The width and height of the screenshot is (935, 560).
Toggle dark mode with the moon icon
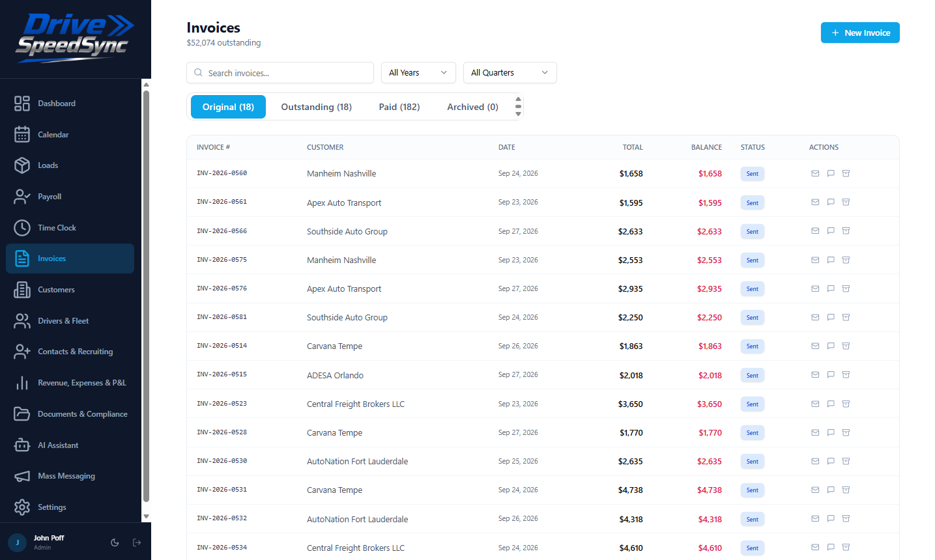tap(115, 542)
